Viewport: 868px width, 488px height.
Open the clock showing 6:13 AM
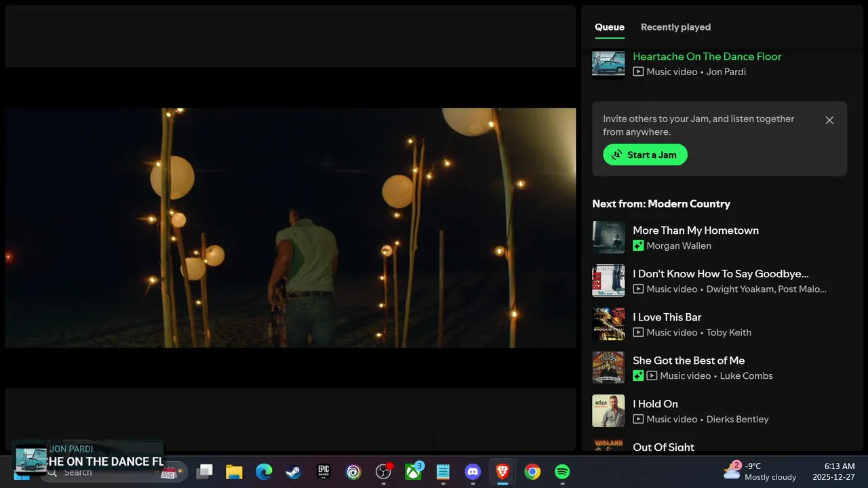pyautogui.click(x=833, y=472)
